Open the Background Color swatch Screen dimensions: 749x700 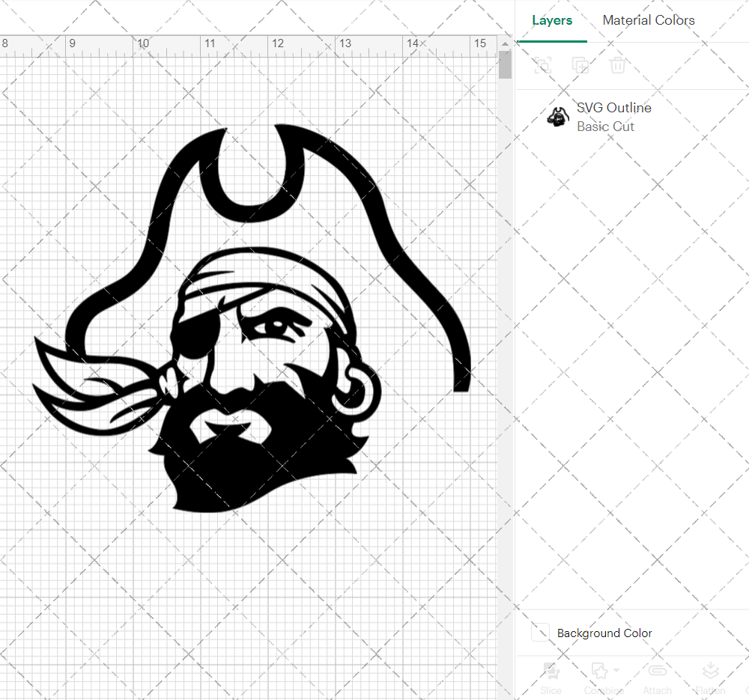pyautogui.click(x=540, y=633)
